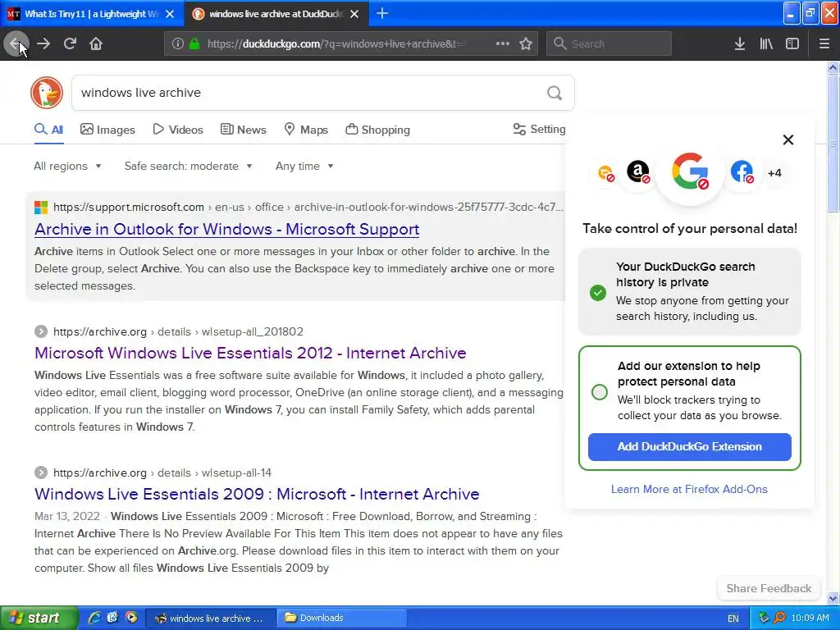Click the address bar URL

tap(336, 44)
